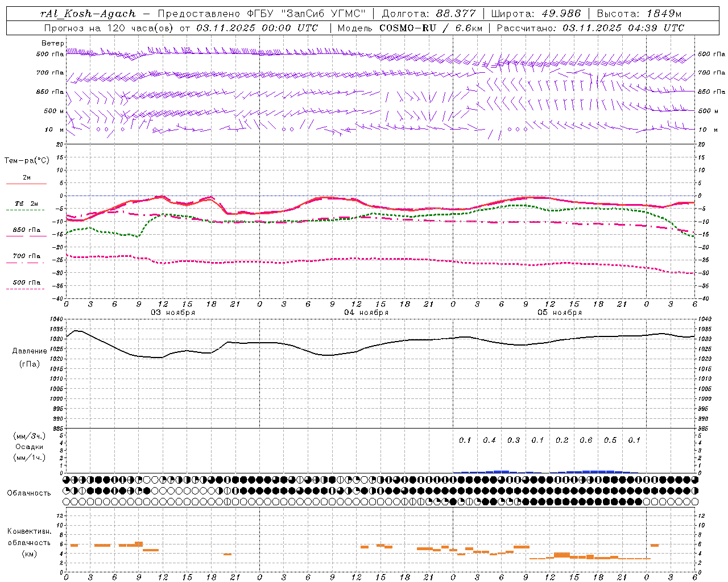Screen dimensions: 728x582
Task: Click the 0.6 precipitation amount value
Action: point(586,440)
